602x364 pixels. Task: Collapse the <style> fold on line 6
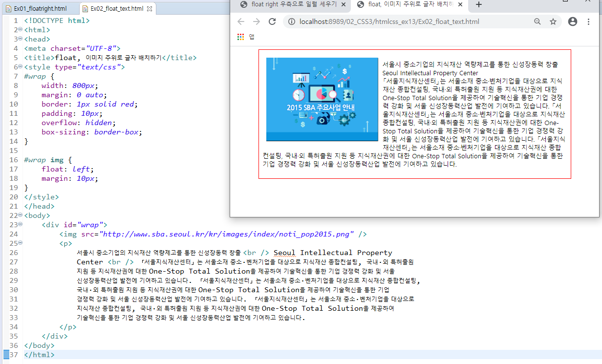tap(20, 67)
